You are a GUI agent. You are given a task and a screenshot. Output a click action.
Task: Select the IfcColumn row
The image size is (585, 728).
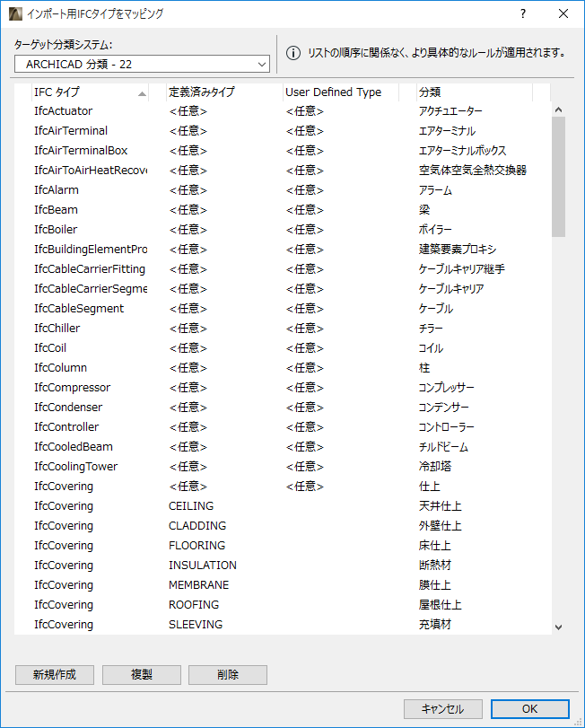click(x=283, y=368)
